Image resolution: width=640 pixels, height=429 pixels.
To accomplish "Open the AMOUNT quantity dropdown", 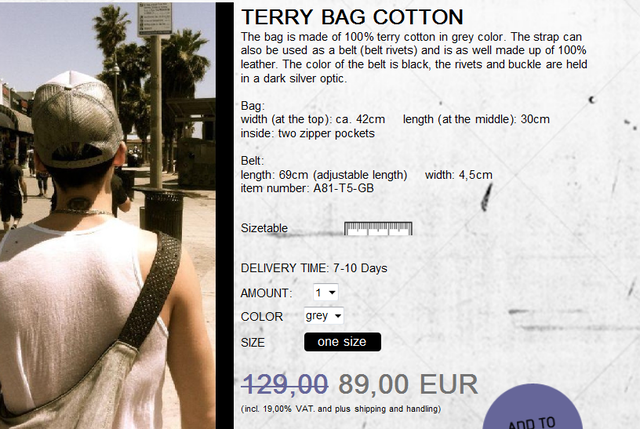I will [326, 292].
